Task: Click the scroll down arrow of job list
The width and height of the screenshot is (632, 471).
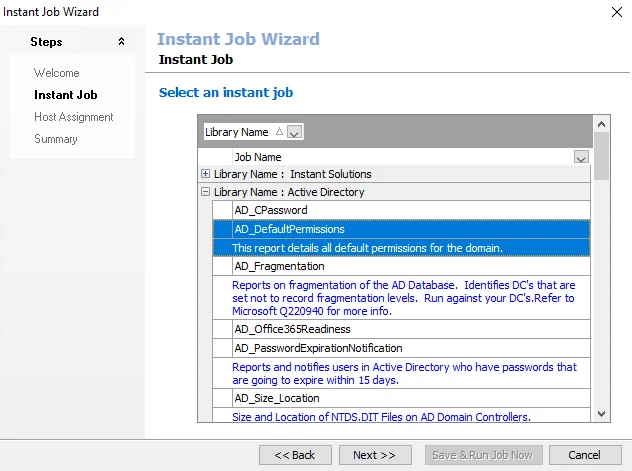Action: point(601,414)
